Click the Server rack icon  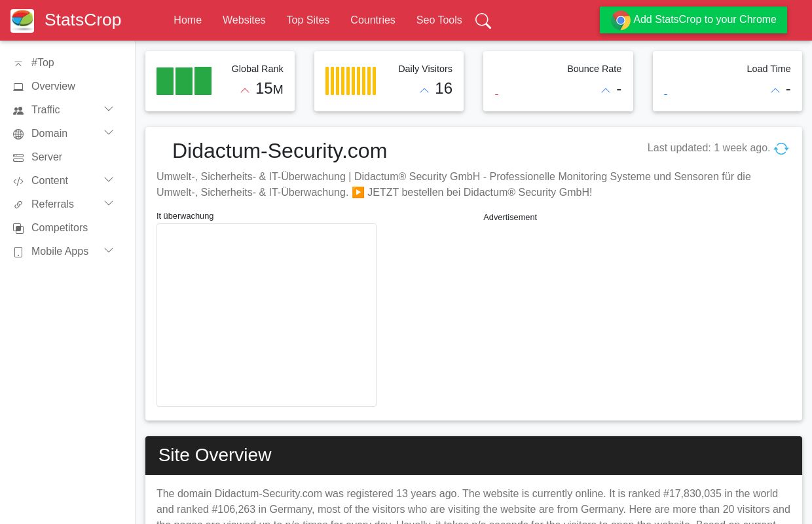[x=18, y=158]
